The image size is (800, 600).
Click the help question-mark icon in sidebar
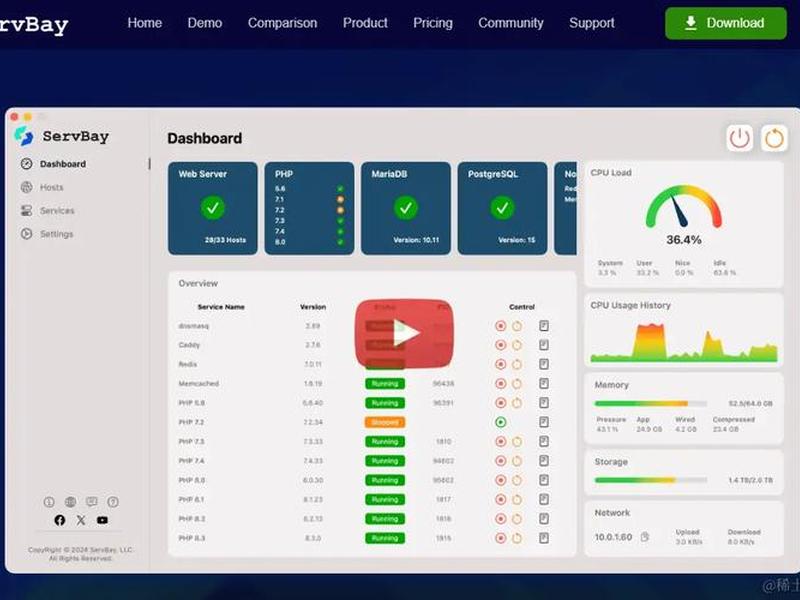(113, 502)
